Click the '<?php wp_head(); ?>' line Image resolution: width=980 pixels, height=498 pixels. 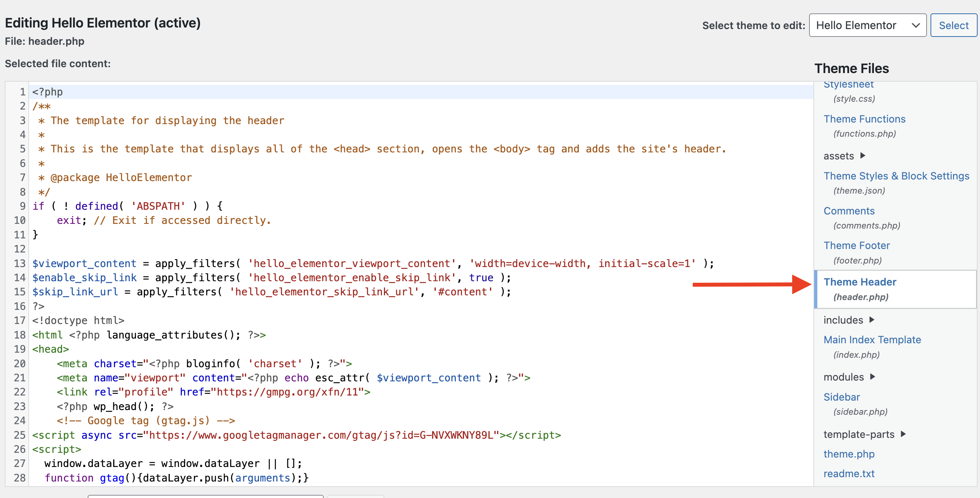(115, 406)
